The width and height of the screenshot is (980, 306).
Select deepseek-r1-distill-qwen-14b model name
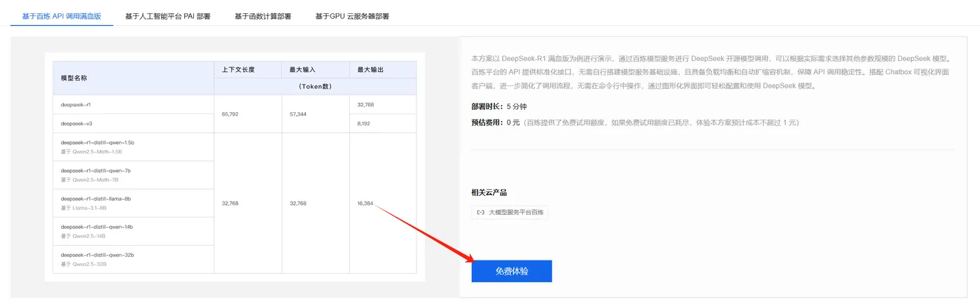(x=97, y=227)
